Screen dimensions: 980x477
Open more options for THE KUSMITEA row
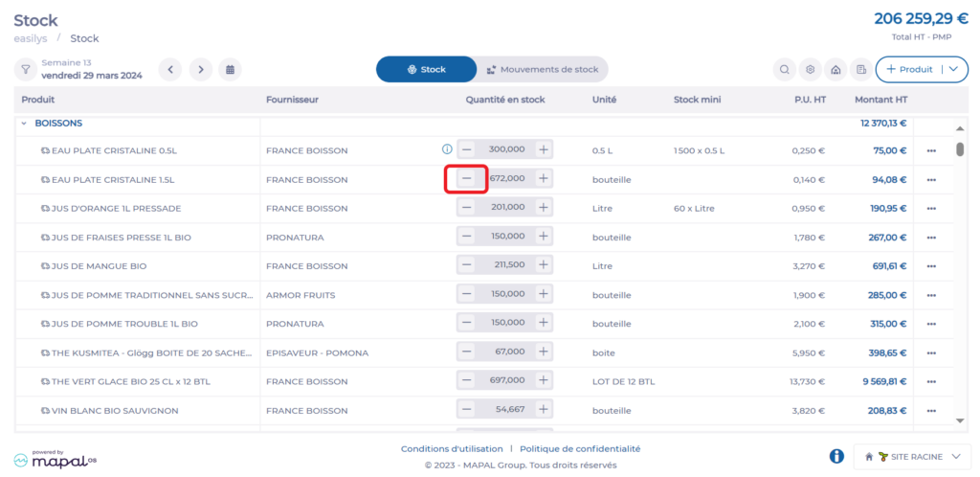click(x=931, y=353)
